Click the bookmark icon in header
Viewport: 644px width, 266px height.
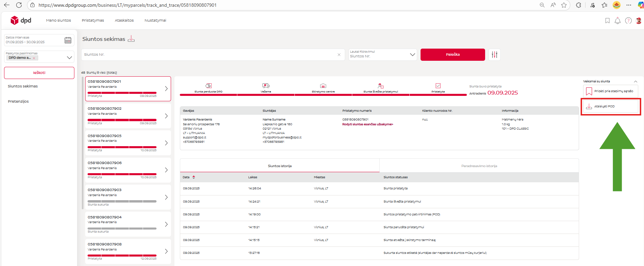pos(607,21)
